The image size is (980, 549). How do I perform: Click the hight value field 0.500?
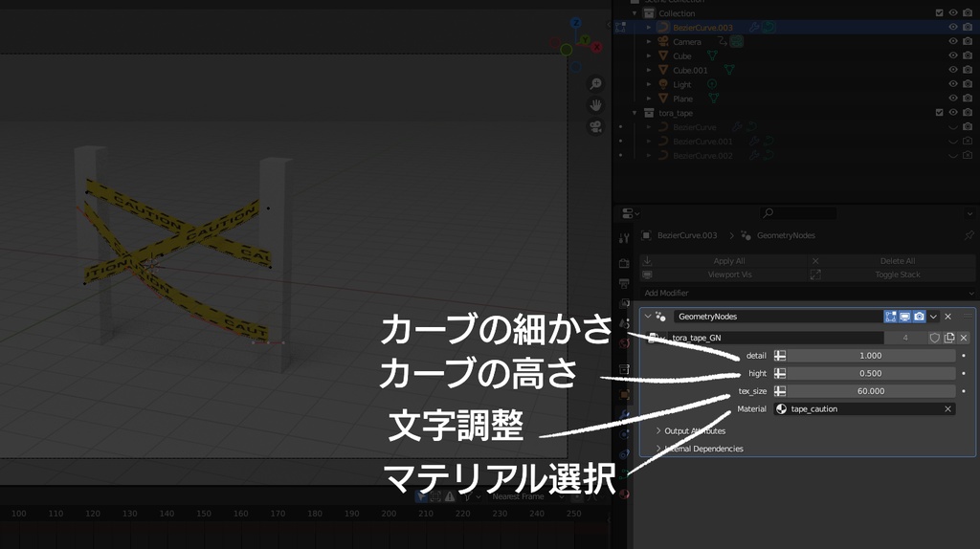pyautogui.click(x=871, y=374)
